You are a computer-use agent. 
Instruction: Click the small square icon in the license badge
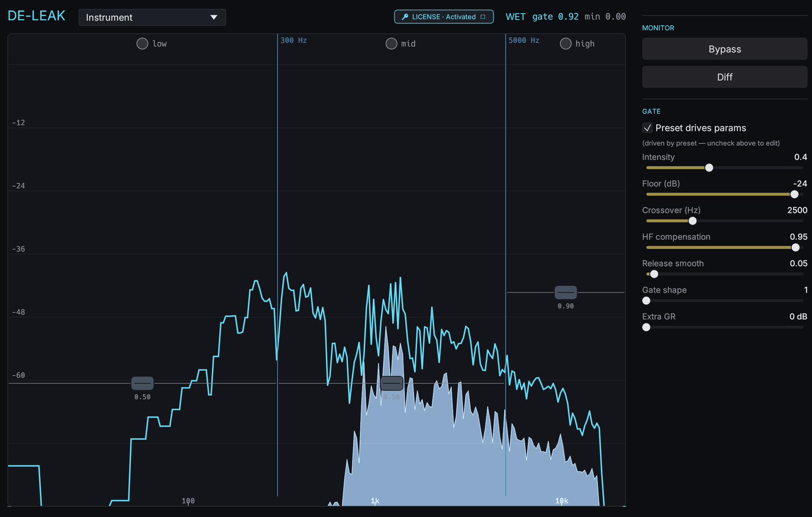point(483,17)
